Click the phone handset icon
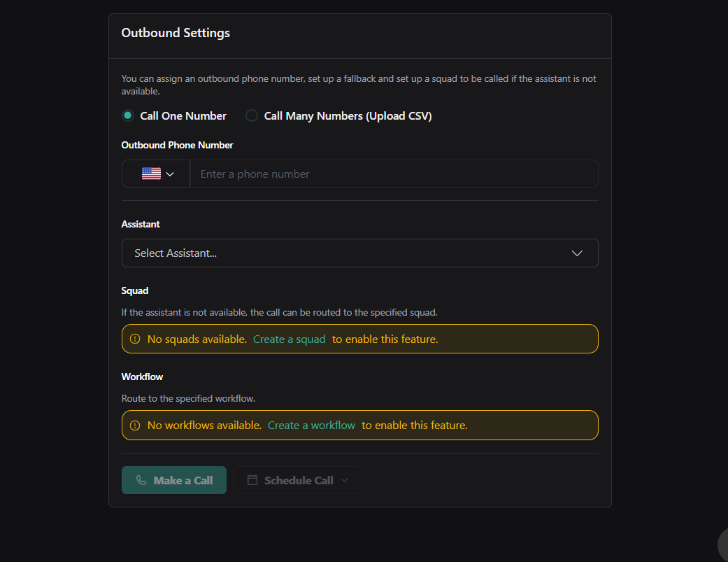 tap(141, 480)
